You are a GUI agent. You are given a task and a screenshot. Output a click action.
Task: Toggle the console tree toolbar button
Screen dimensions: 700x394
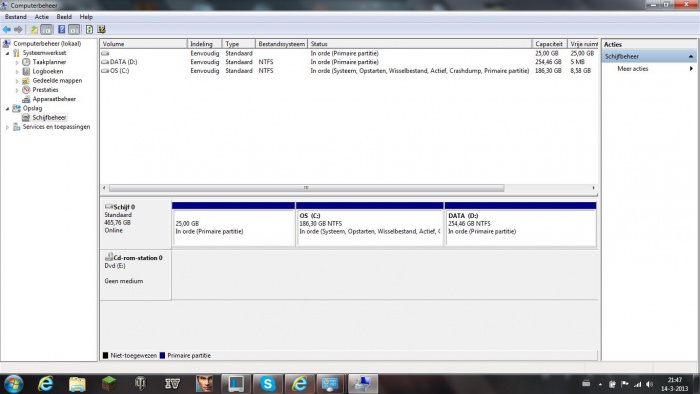tap(46, 29)
